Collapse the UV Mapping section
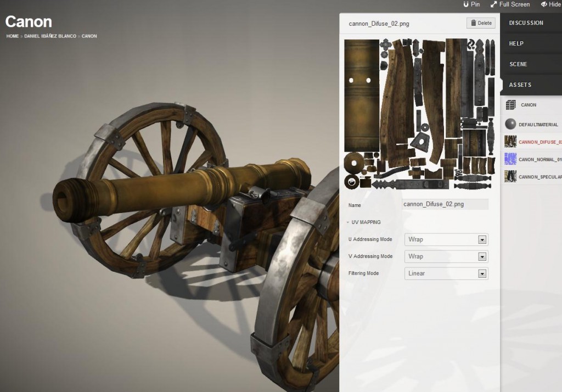This screenshot has width=562, height=392. pyautogui.click(x=364, y=222)
